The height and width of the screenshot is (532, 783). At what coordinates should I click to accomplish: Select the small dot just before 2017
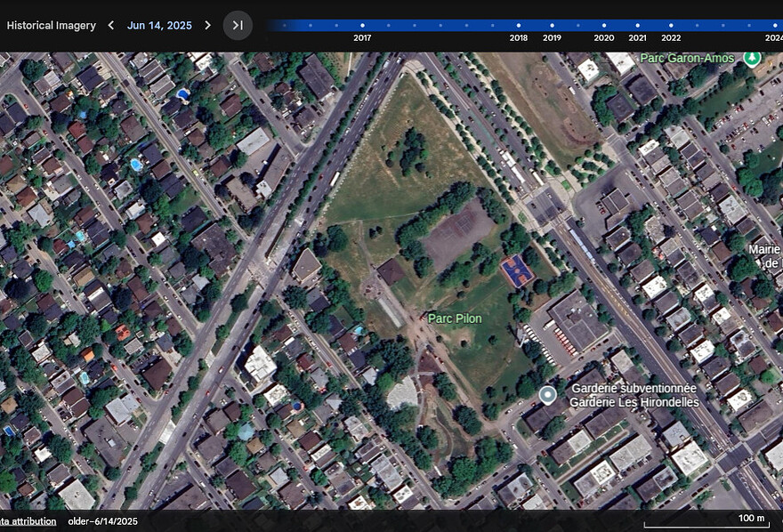pos(336,26)
